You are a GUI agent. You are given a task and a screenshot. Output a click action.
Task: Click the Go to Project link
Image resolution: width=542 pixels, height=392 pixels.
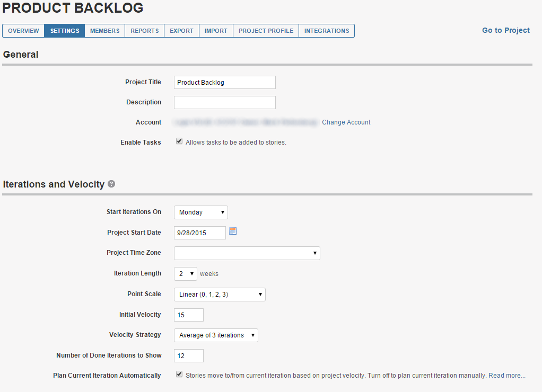506,30
